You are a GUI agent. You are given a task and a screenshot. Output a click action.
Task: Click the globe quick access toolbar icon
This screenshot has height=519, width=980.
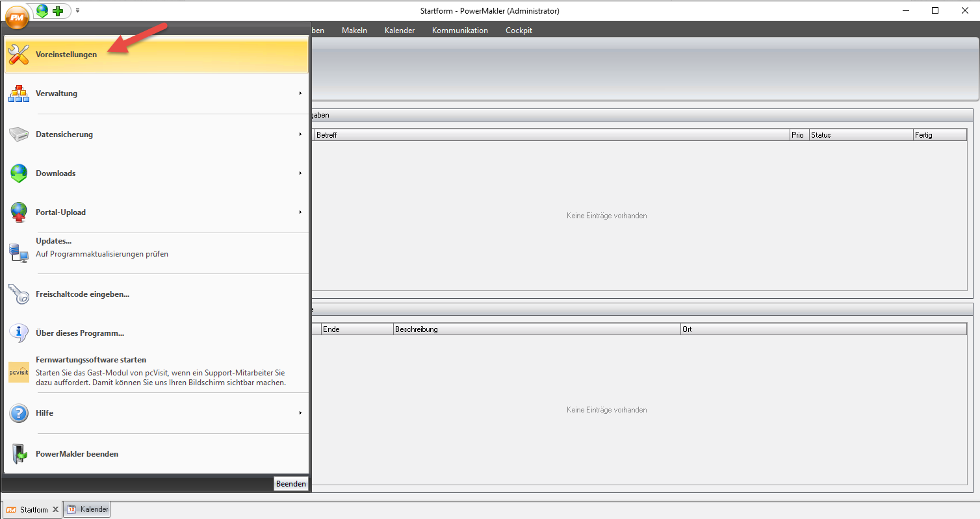click(x=42, y=10)
